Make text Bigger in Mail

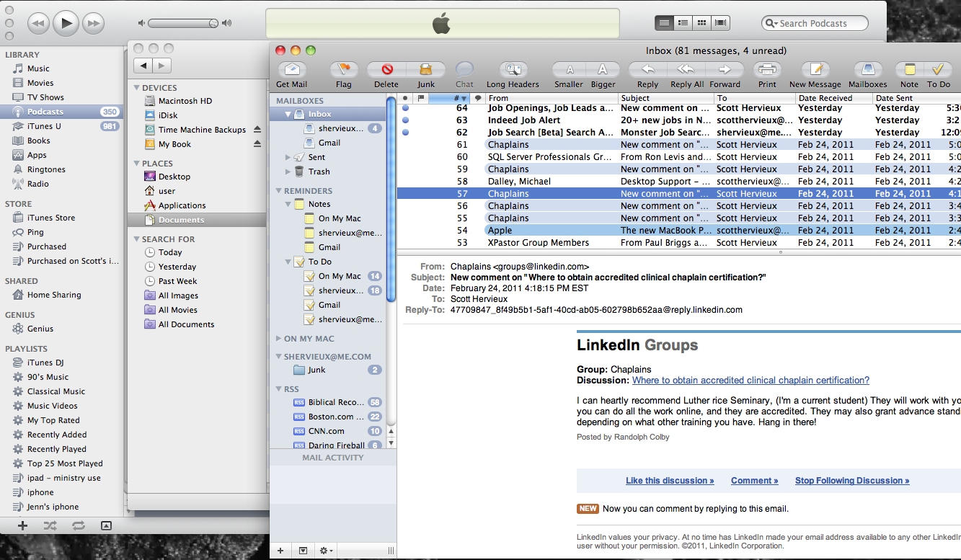pyautogui.click(x=603, y=70)
